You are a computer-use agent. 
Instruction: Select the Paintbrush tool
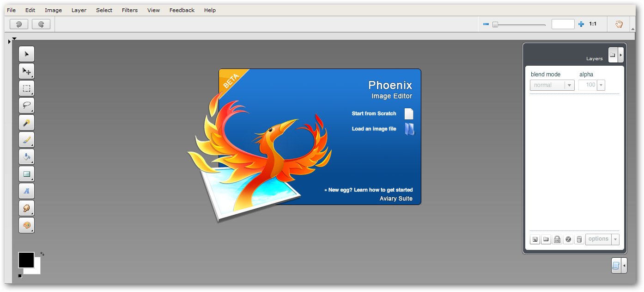[x=26, y=140]
